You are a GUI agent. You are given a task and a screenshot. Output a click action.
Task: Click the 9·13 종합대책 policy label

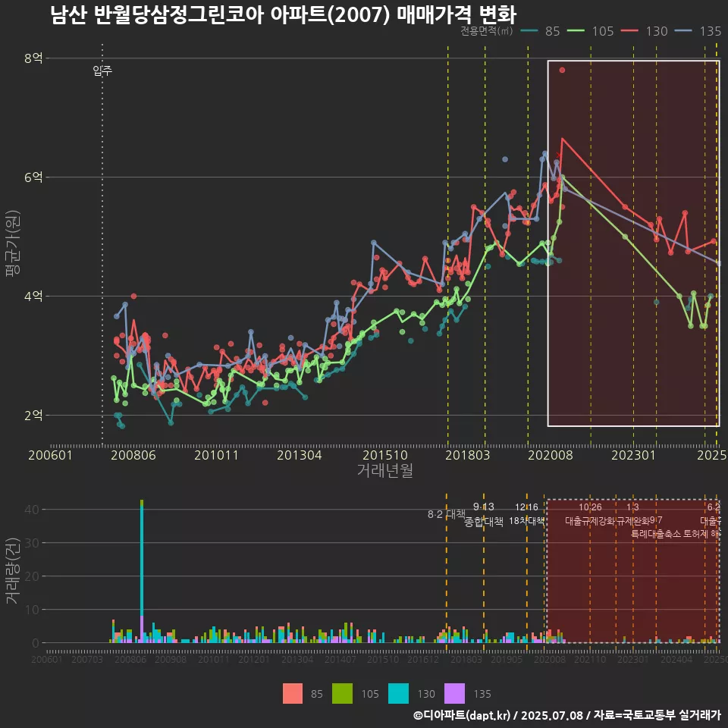click(x=483, y=514)
